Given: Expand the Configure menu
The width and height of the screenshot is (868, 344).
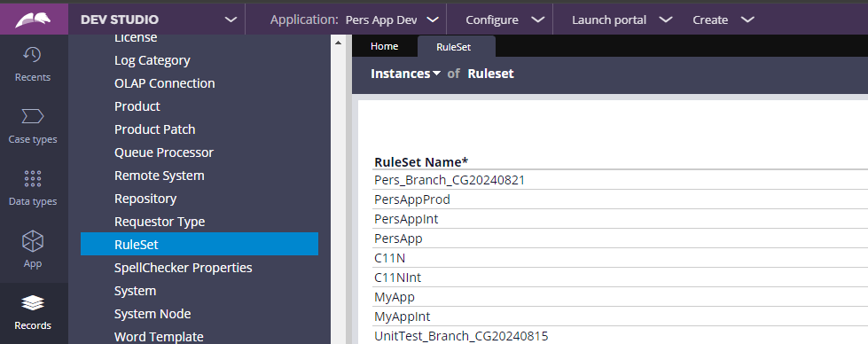Looking at the screenshot, I should click(x=504, y=20).
